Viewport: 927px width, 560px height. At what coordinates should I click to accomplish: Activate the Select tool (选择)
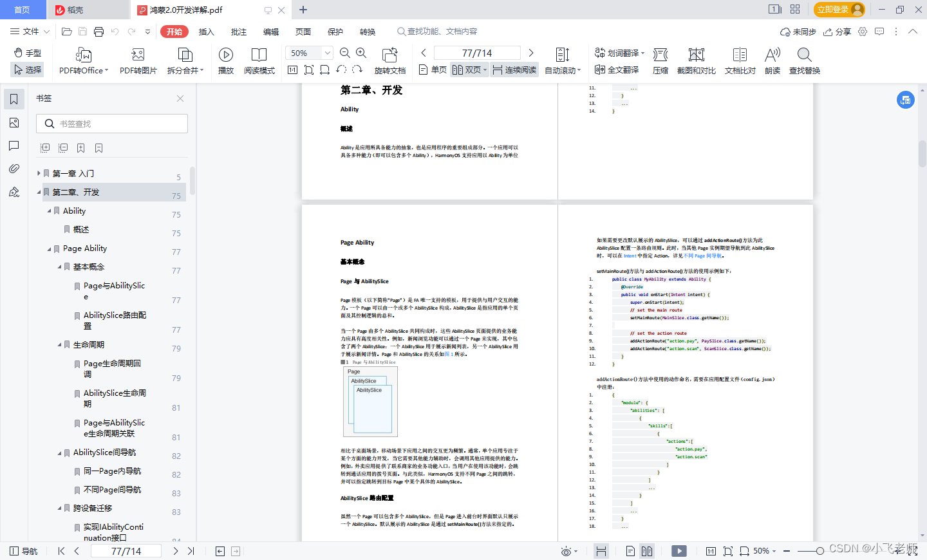28,70
